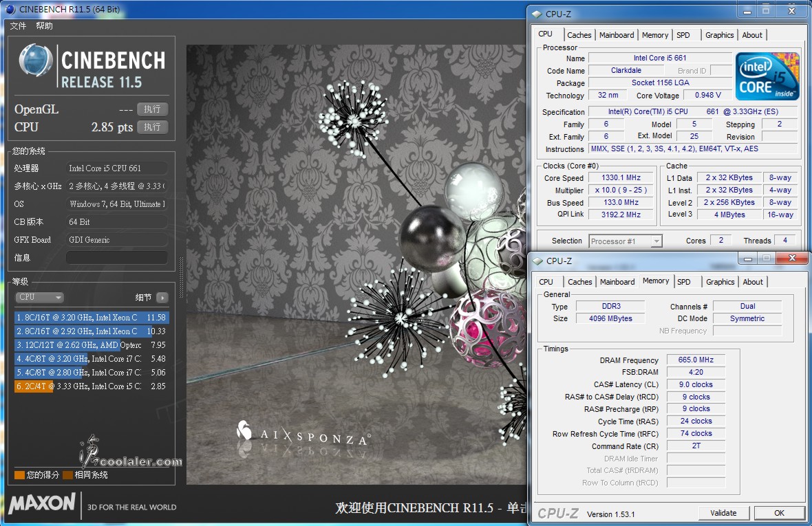Viewport: 812px width, 526px height.
Task: Click the GDI Generic GFX Board field
Action: pos(117,240)
